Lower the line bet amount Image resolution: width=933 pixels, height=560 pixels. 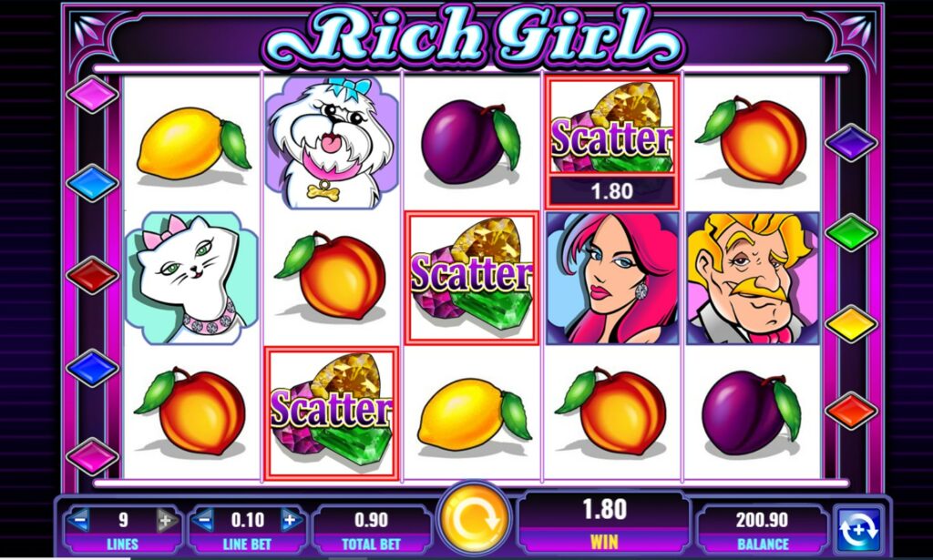click(203, 521)
